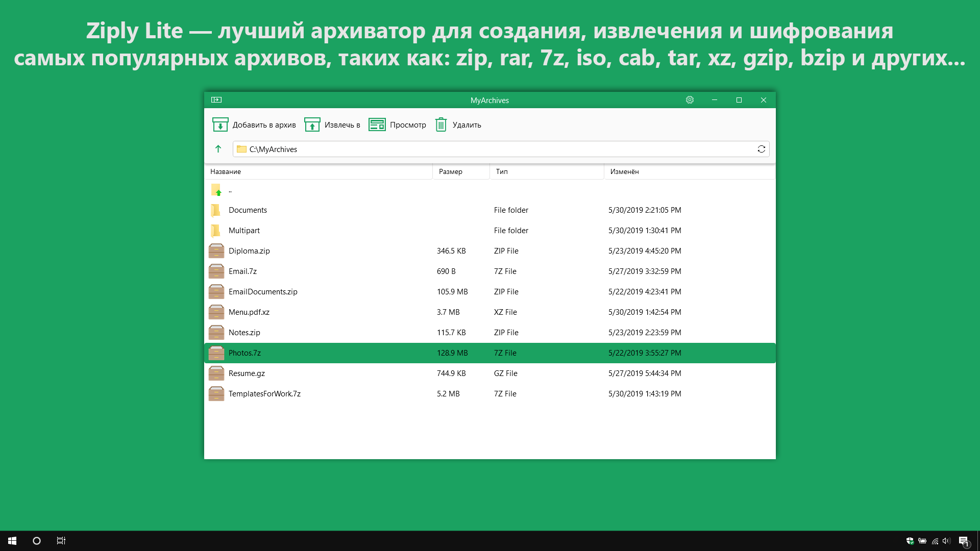Open the Preview (Просмотр) icon
The image size is (980, 551).
(x=377, y=124)
